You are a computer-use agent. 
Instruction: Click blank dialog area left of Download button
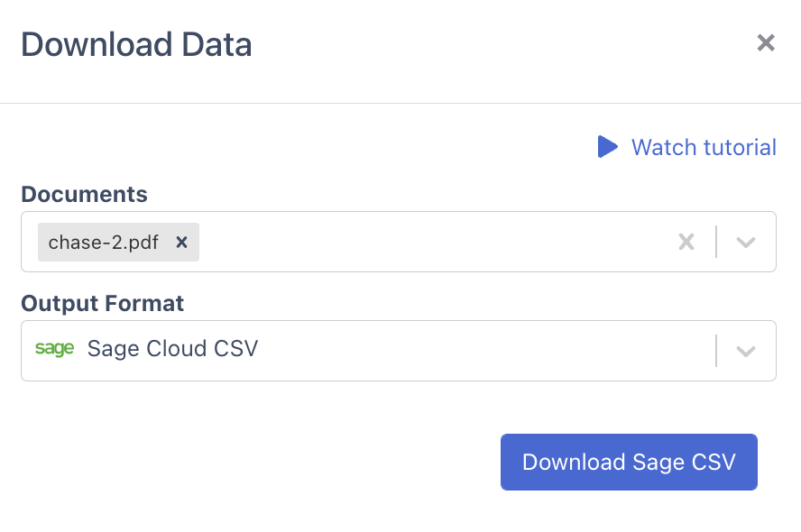(253, 462)
